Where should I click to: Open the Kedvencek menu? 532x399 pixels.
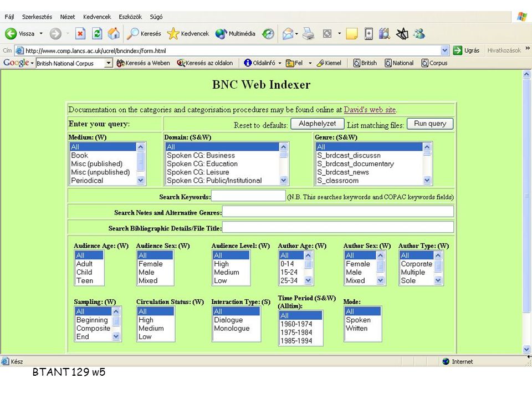click(97, 17)
